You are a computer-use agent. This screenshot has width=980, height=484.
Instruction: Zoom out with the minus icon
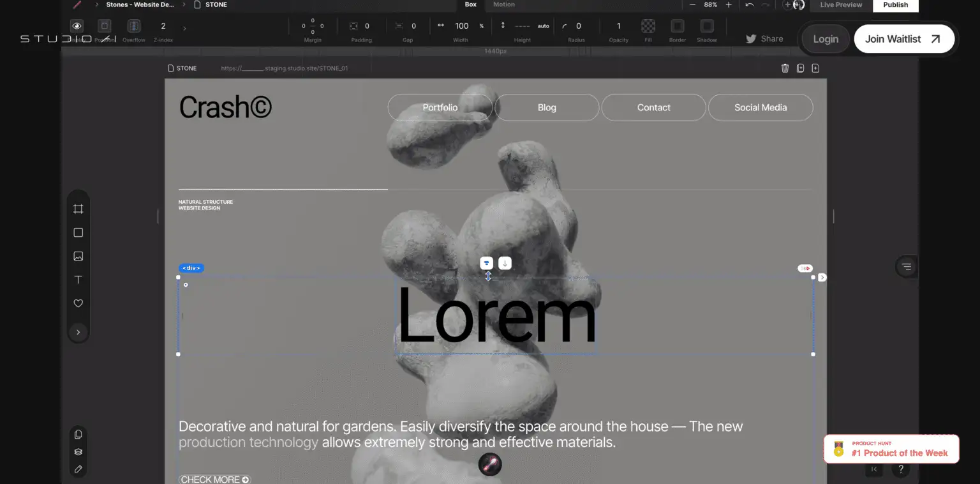(692, 4)
